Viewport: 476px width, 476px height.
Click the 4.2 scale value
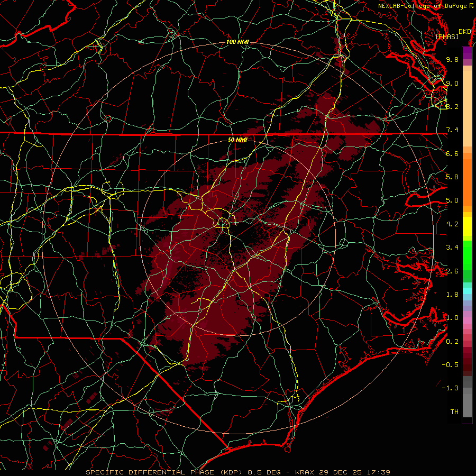click(452, 224)
